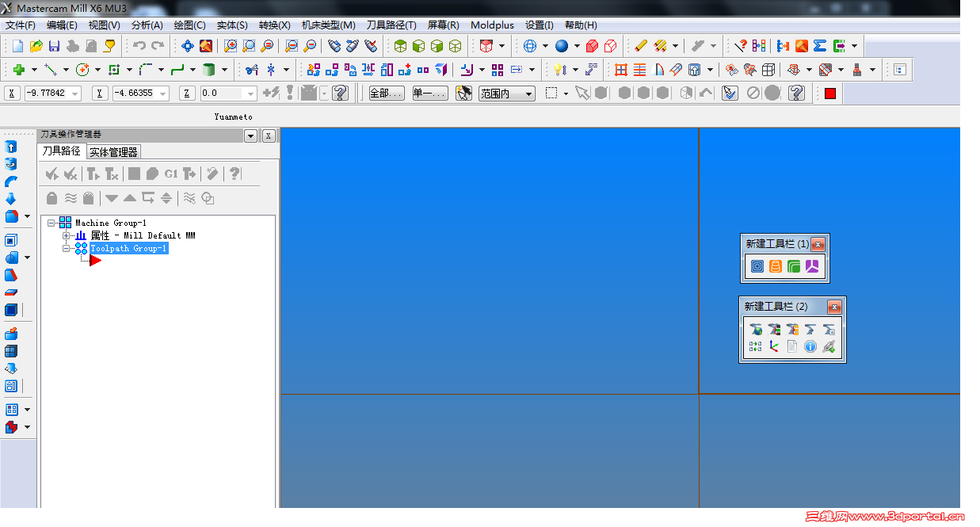
Task: Click the blue info icon in 新建工具栏 (2)
Action: tap(810, 346)
